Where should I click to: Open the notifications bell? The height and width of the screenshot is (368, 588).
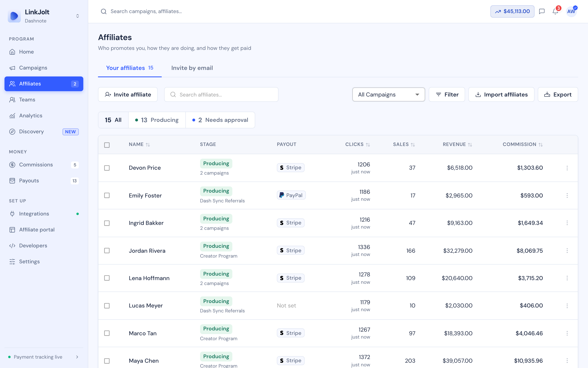pyautogui.click(x=556, y=11)
